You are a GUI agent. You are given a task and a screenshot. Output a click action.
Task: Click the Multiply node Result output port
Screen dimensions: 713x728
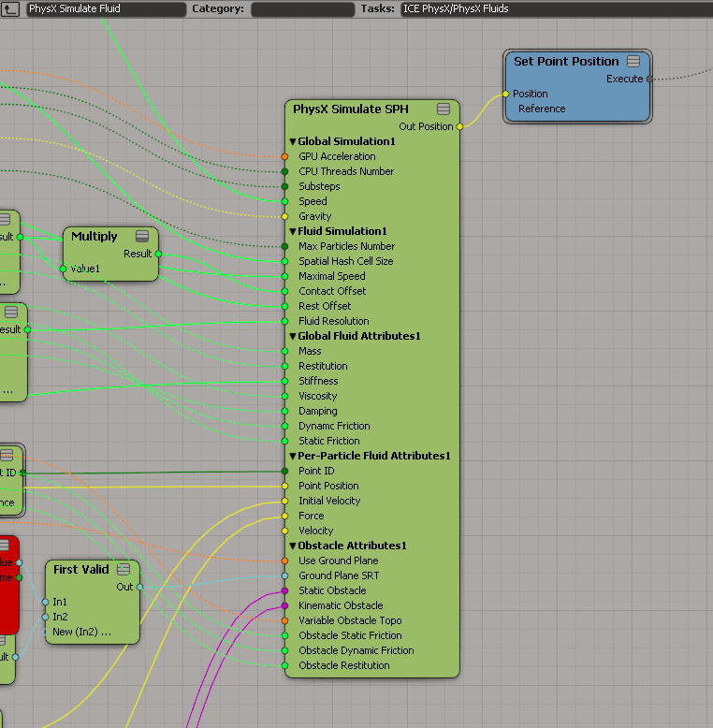(x=158, y=254)
